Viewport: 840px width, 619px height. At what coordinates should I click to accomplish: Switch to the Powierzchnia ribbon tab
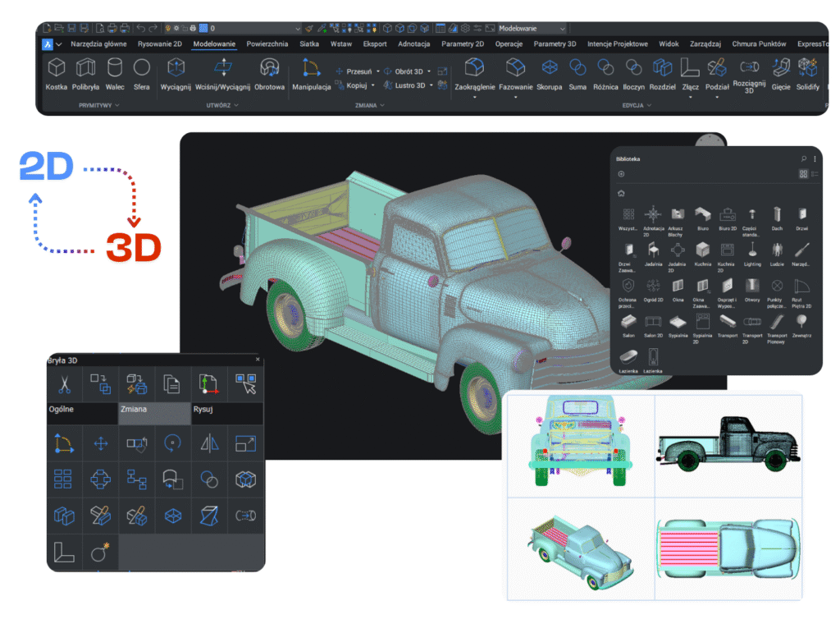click(267, 44)
